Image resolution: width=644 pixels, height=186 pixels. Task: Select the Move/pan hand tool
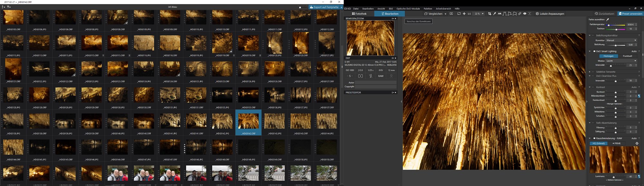point(464,14)
